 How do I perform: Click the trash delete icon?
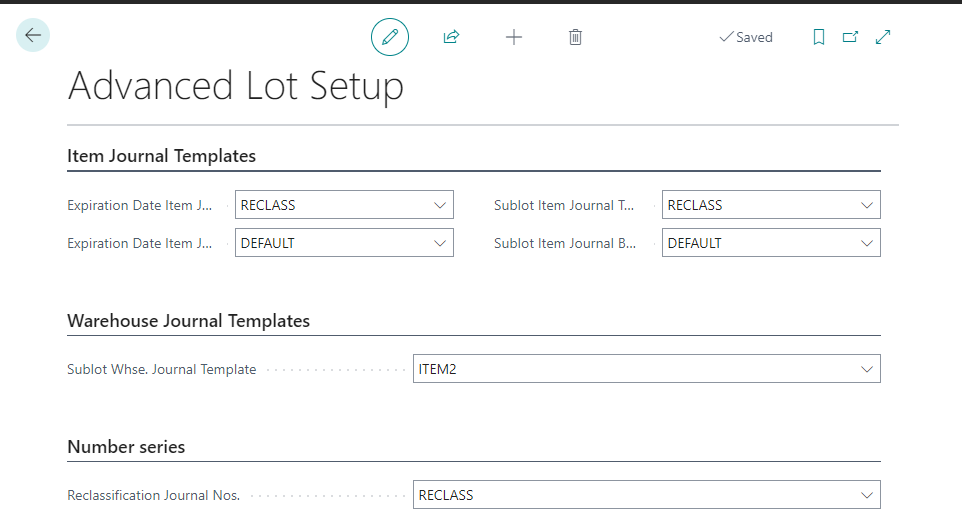[575, 37]
